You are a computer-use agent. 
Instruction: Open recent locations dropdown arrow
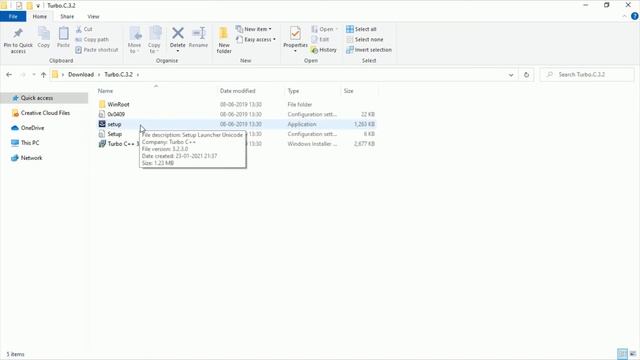click(x=33, y=75)
